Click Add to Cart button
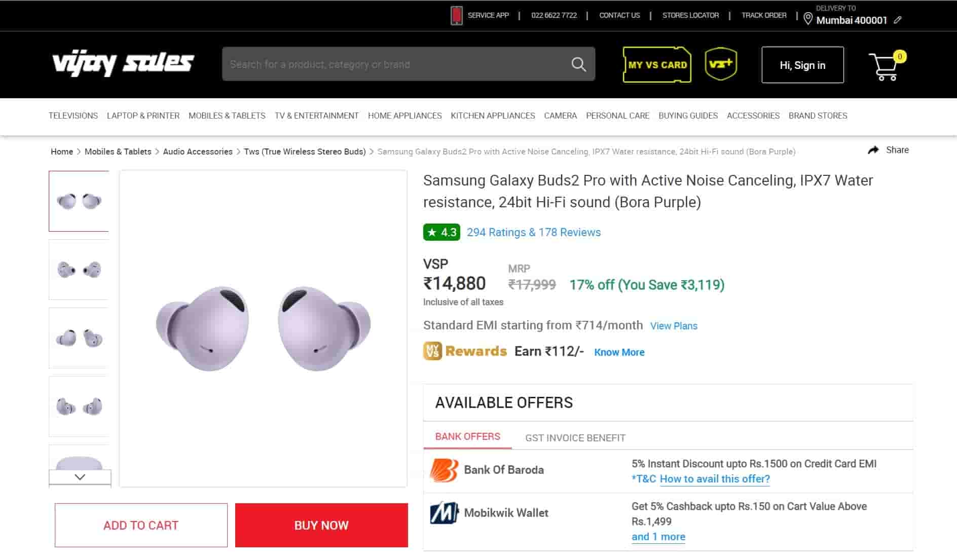 [x=141, y=525]
